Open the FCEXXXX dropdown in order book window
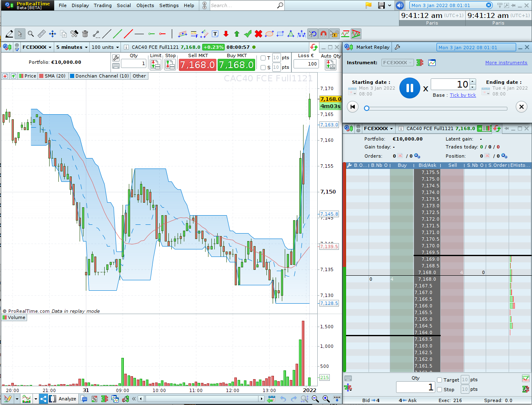Viewport: 532px width, 405px height. [x=378, y=128]
